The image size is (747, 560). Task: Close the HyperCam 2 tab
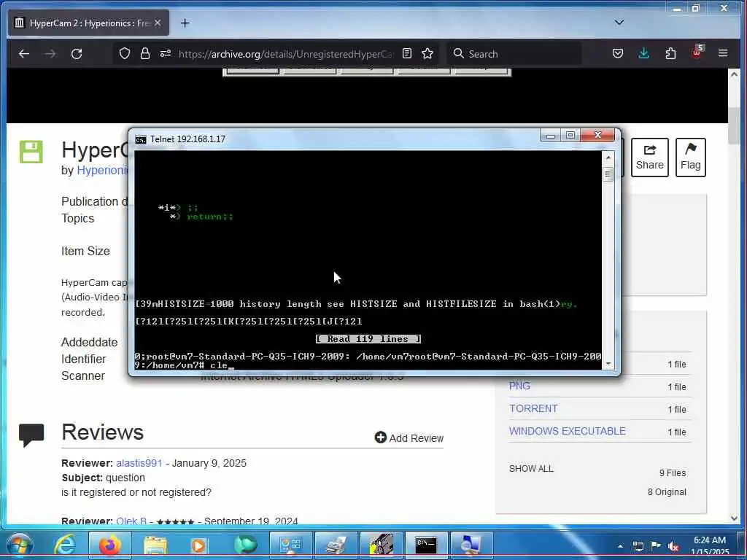(158, 23)
